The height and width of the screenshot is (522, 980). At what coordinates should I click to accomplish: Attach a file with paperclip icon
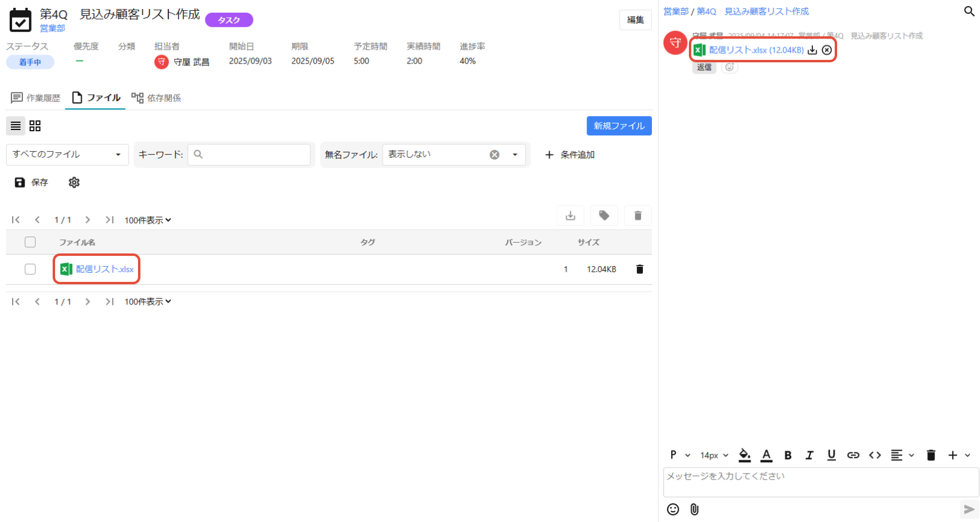[694, 509]
